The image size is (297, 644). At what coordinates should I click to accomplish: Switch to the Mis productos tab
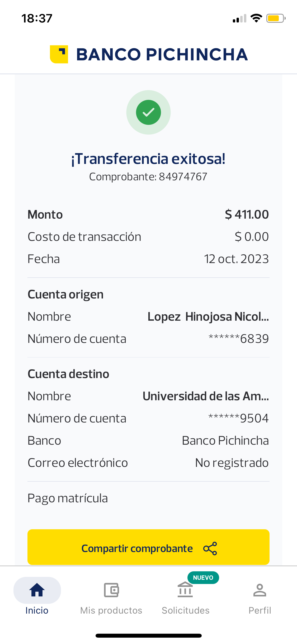pyautogui.click(x=111, y=610)
